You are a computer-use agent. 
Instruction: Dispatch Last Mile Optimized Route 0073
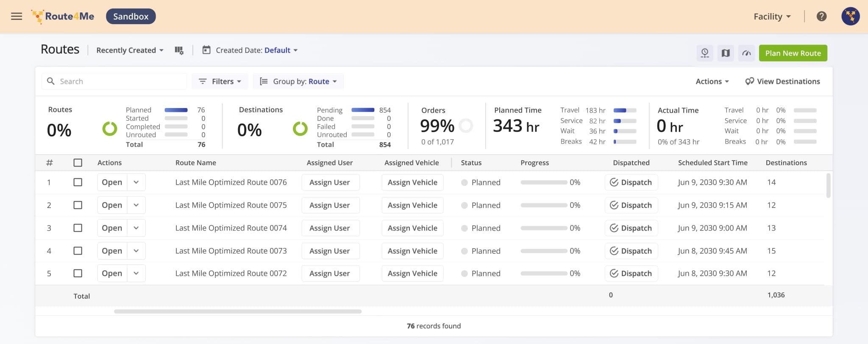[x=631, y=251]
